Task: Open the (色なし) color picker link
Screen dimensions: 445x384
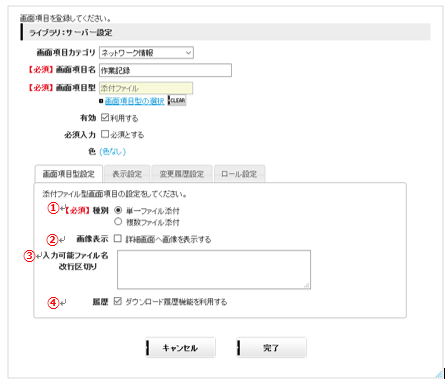Action: [x=113, y=152]
